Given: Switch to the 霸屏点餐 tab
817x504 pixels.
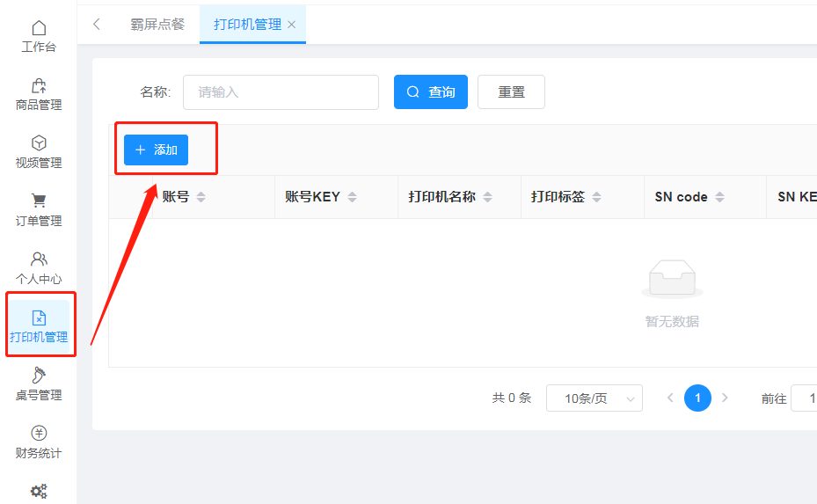Looking at the screenshot, I should point(157,25).
